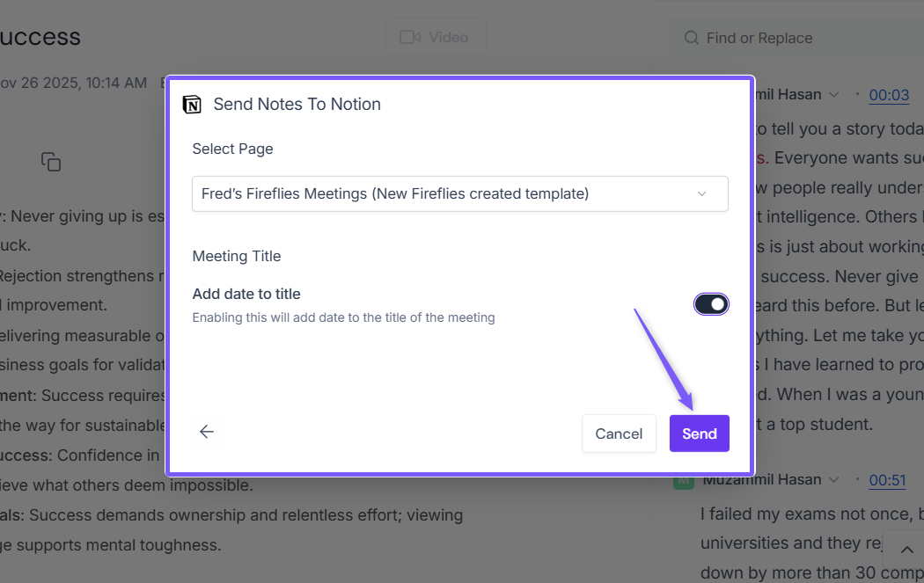
Task: Open the Select Page dropdown
Action: [460, 193]
